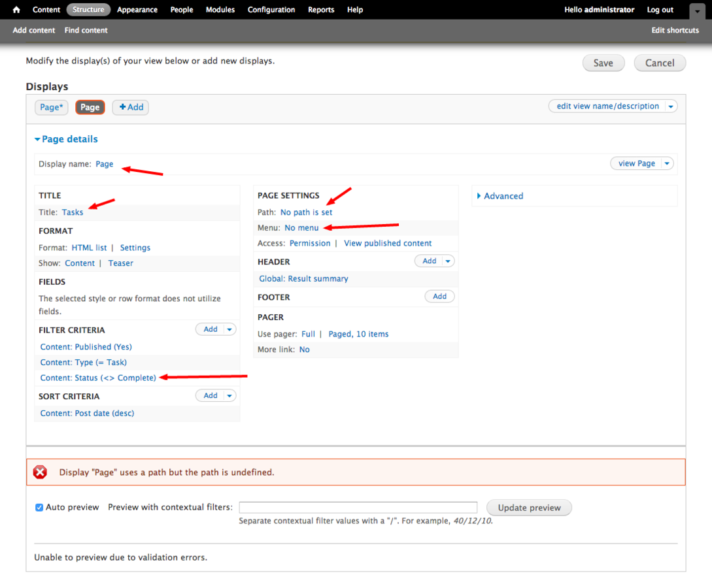Toggle the shortcuts drawer arrow icon

(x=697, y=11)
